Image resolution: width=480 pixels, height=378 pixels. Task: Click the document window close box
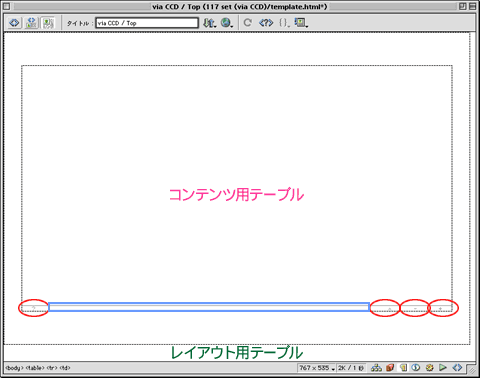(6, 6)
